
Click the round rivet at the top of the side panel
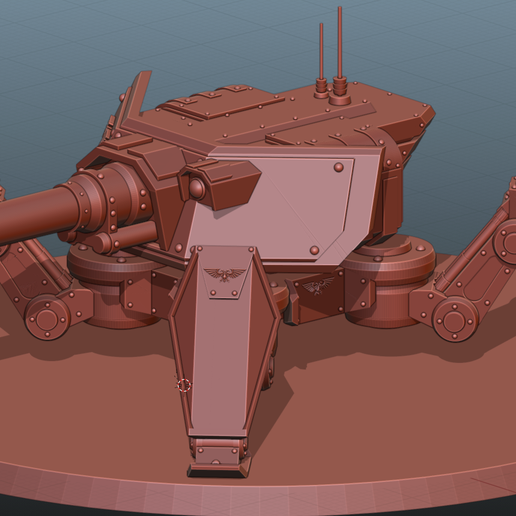[338, 167]
